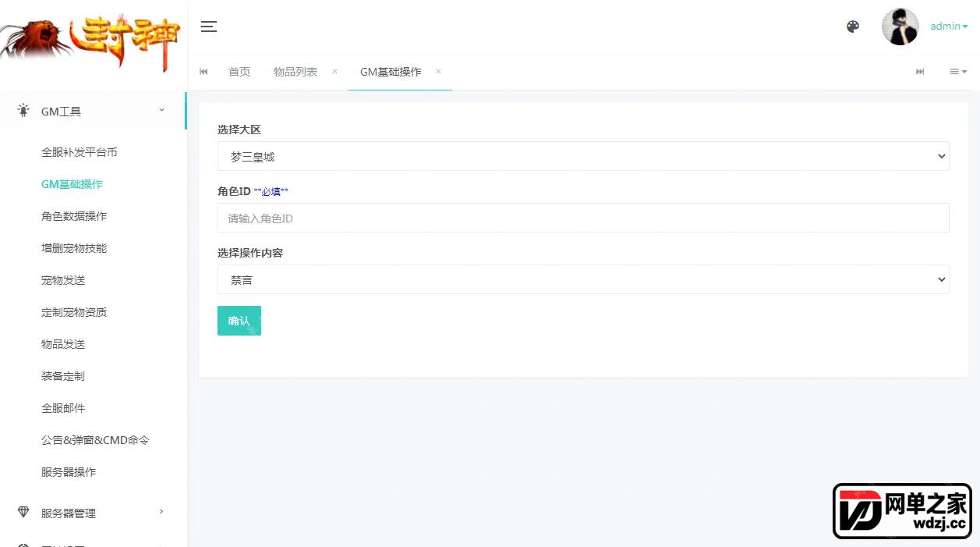Click the tabs scroll-left arrow icon

coord(203,72)
